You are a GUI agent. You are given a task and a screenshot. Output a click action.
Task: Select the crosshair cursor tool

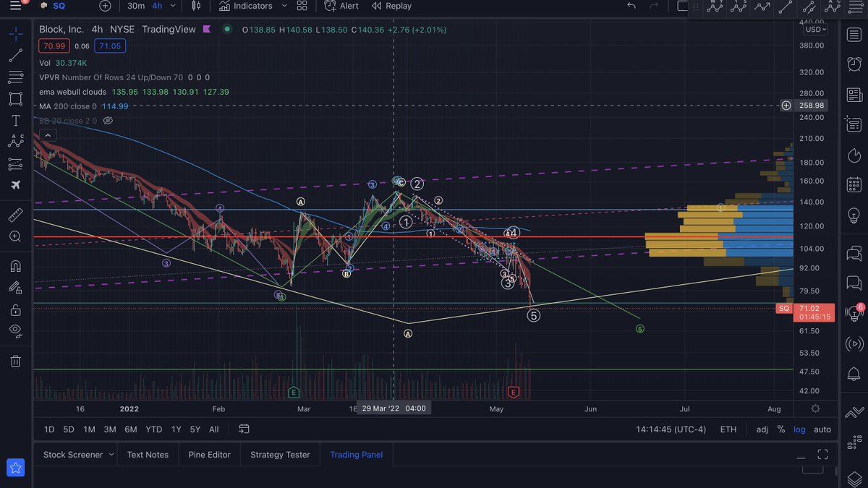[15, 33]
